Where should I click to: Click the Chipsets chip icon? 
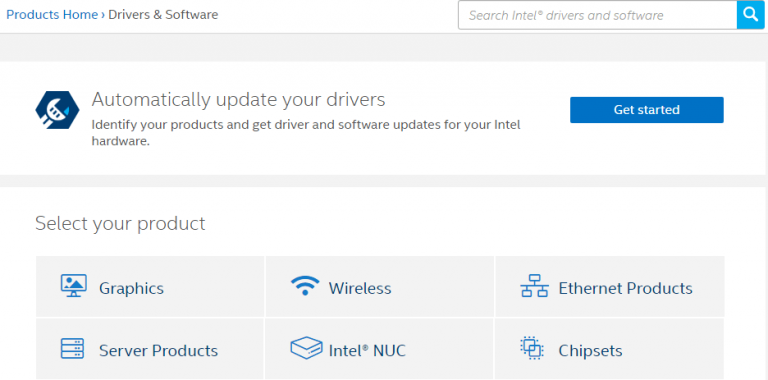[531, 348]
